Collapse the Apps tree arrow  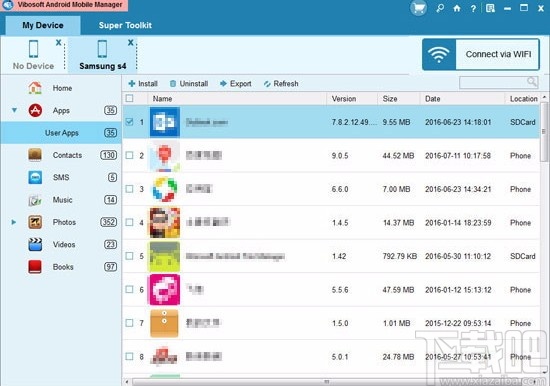[x=14, y=110]
